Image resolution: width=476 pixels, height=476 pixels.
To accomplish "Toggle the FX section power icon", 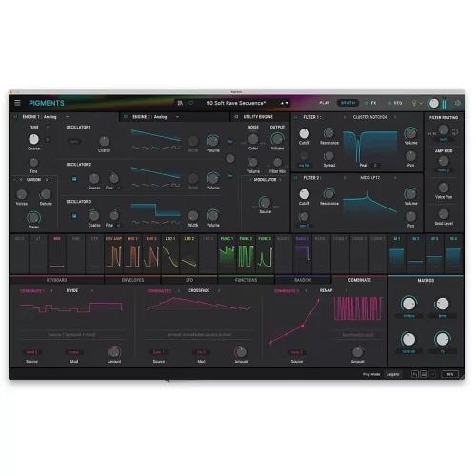I will tap(367, 103).
